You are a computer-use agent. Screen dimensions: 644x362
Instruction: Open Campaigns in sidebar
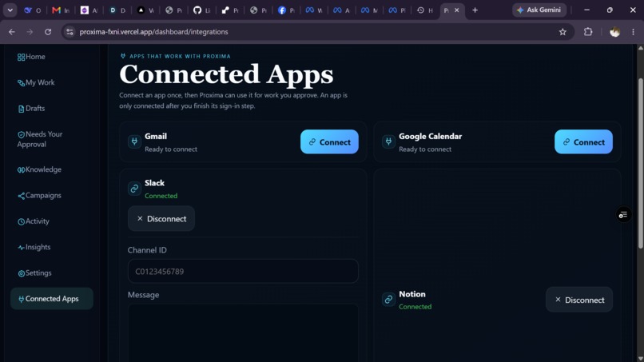click(x=39, y=196)
